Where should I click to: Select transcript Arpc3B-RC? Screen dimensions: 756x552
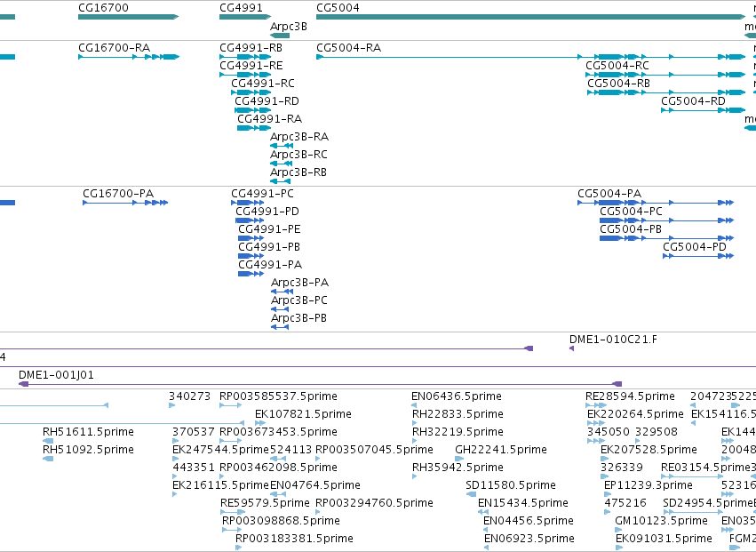[298, 155]
